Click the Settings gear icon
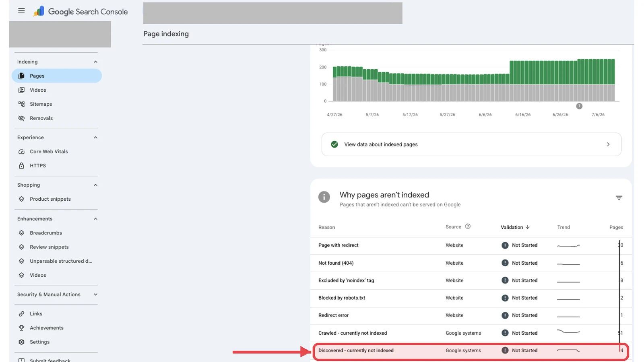The height and width of the screenshot is (362, 644). click(x=21, y=341)
